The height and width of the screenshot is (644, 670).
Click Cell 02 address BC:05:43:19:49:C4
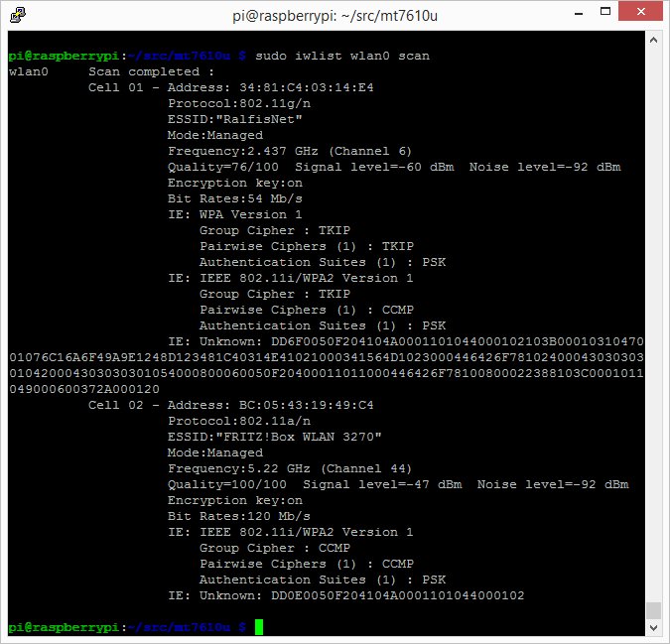point(307,405)
